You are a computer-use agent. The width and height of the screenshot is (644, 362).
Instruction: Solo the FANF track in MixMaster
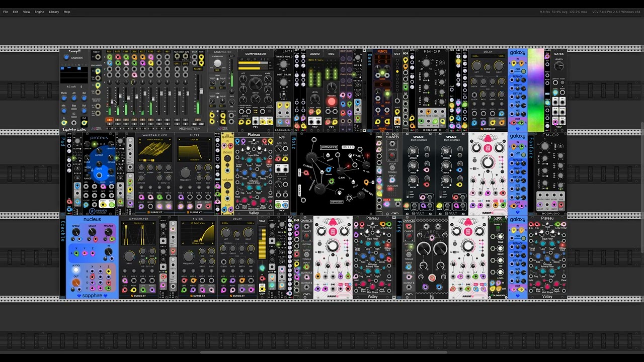(126, 124)
